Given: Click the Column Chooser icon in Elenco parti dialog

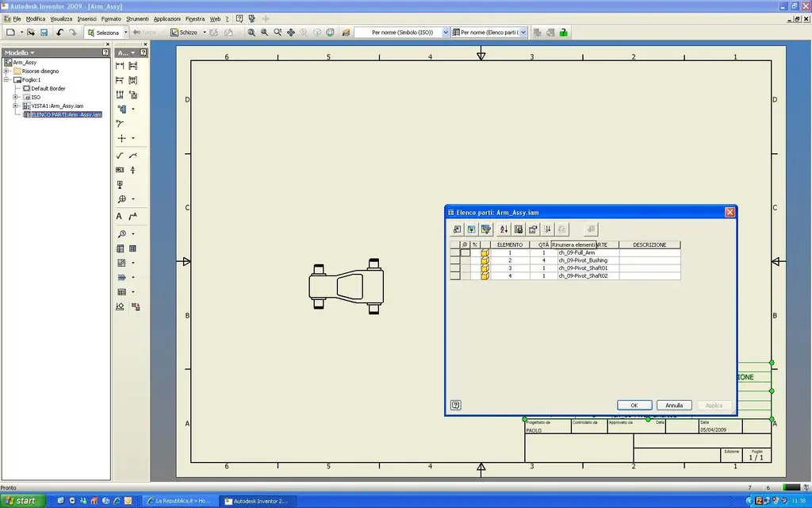Looking at the screenshot, I should [457, 229].
